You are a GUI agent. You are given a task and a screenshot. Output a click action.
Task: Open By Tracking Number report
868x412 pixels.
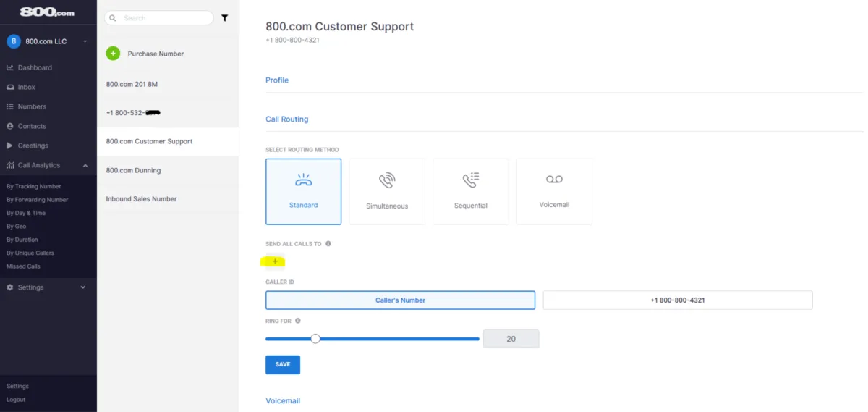click(34, 186)
